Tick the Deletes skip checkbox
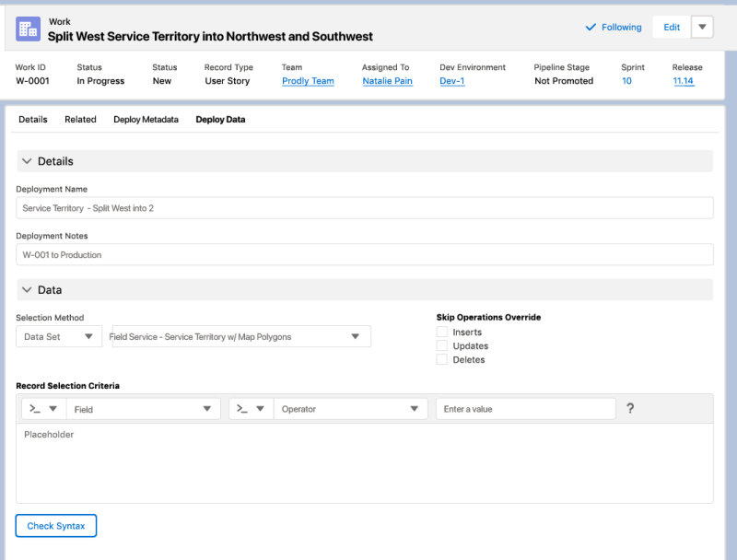The height and width of the screenshot is (560, 737). click(x=442, y=360)
